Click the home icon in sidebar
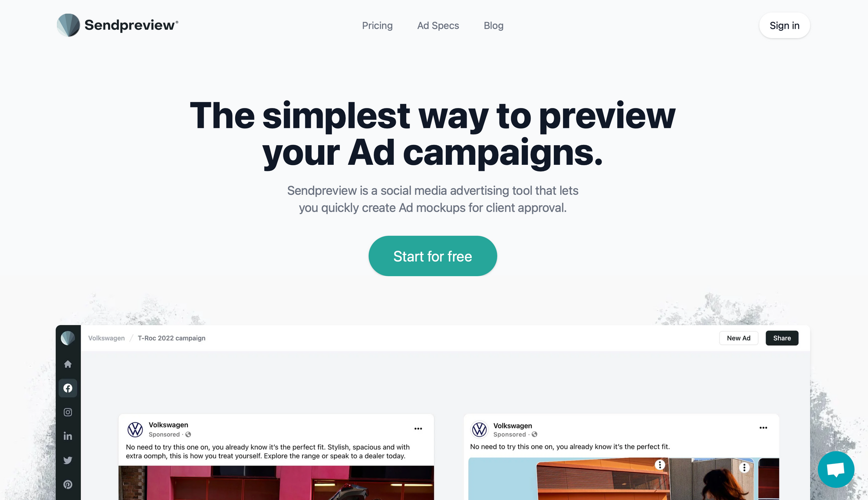 coord(67,363)
